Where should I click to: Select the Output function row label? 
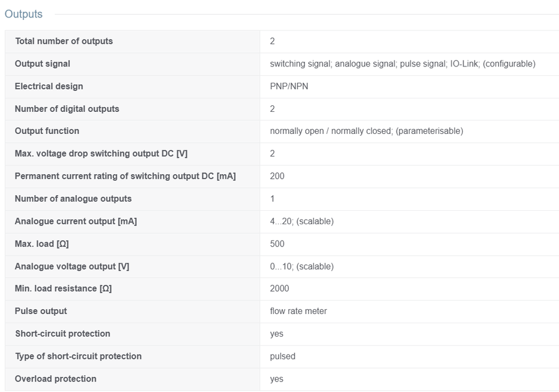[x=47, y=131]
